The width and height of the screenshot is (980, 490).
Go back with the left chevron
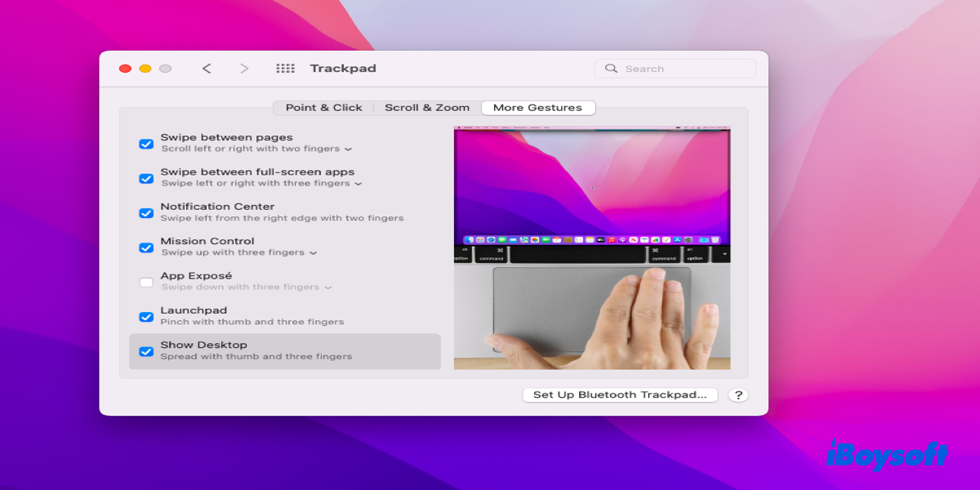[x=207, y=69]
